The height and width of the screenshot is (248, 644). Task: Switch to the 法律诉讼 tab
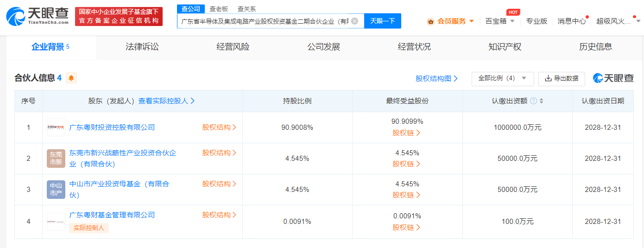click(142, 47)
